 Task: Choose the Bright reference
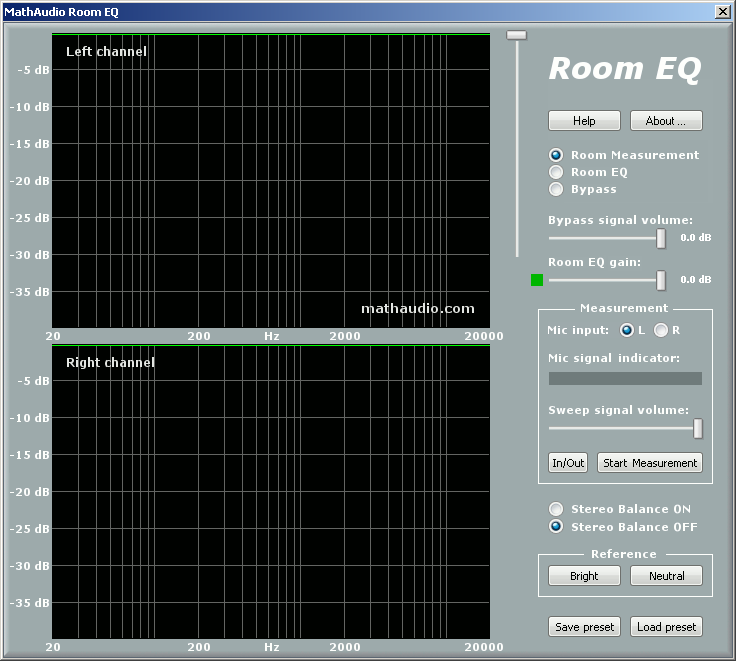[x=584, y=576]
